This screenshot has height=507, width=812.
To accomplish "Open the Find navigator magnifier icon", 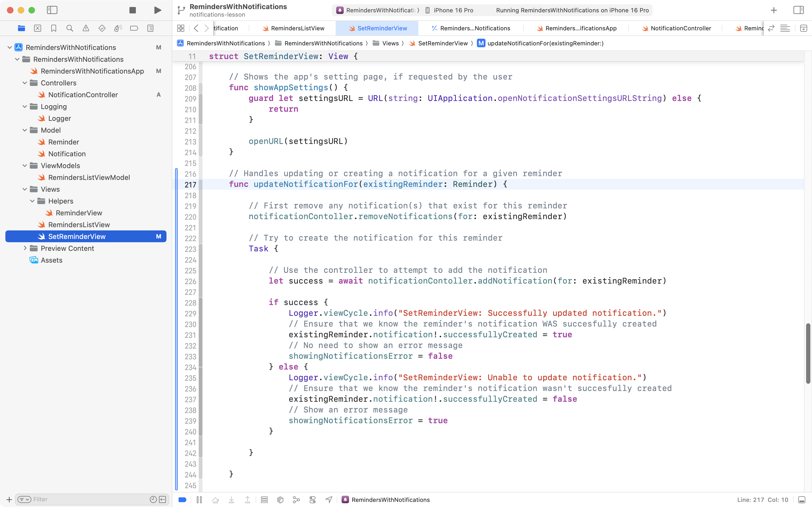I will click(70, 28).
